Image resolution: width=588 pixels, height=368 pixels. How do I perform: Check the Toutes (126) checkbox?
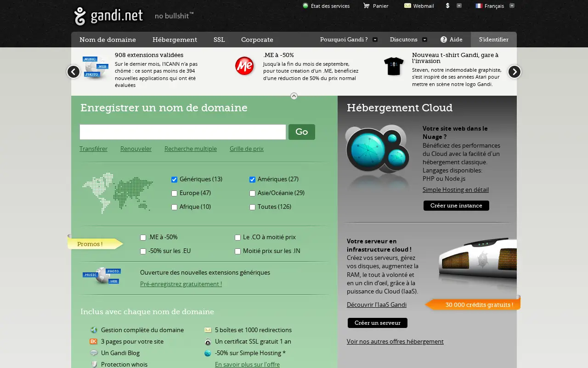click(x=252, y=207)
